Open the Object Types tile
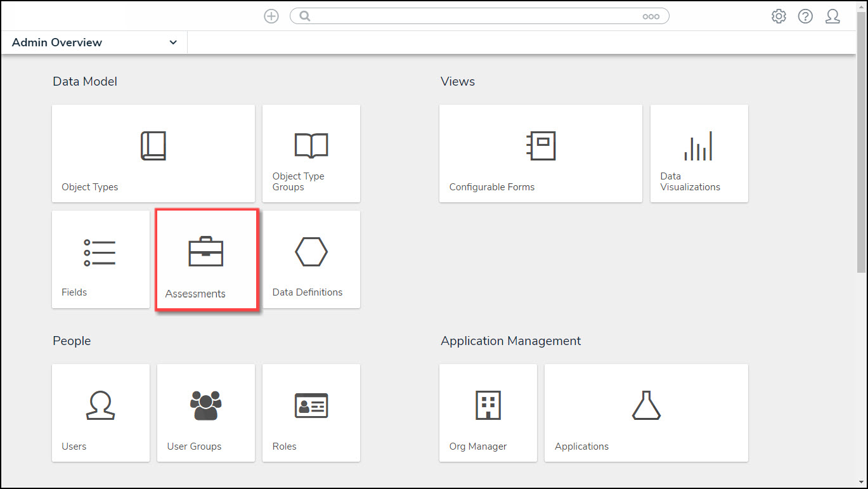 pyautogui.click(x=153, y=153)
